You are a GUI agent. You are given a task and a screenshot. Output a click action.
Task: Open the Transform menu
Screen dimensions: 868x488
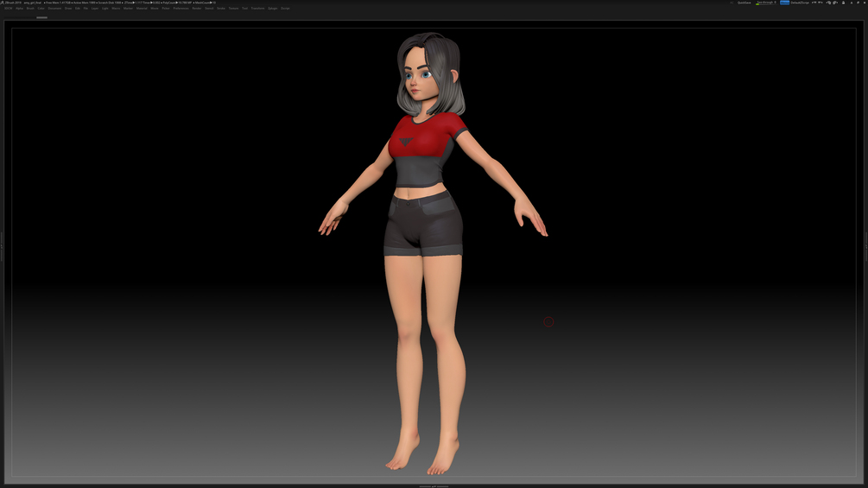pos(257,9)
